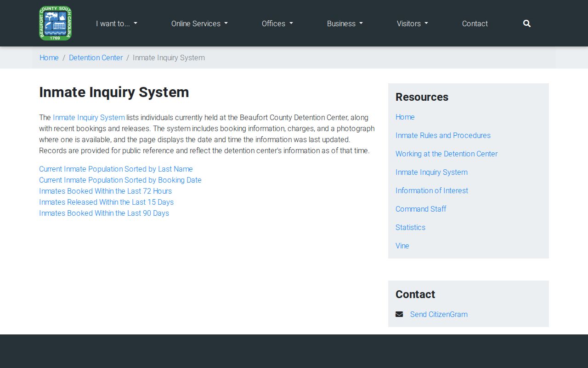The width and height of the screenshot is (588, 368).
Task: Click the Resources sidebar heading
Action: (x=422, y=97)
